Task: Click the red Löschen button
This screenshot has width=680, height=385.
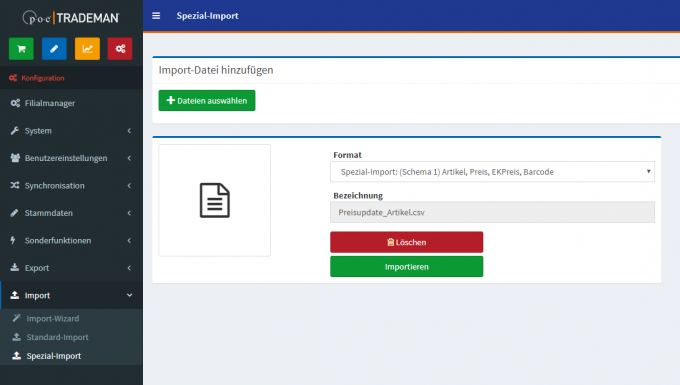Action: pos(406,242)
